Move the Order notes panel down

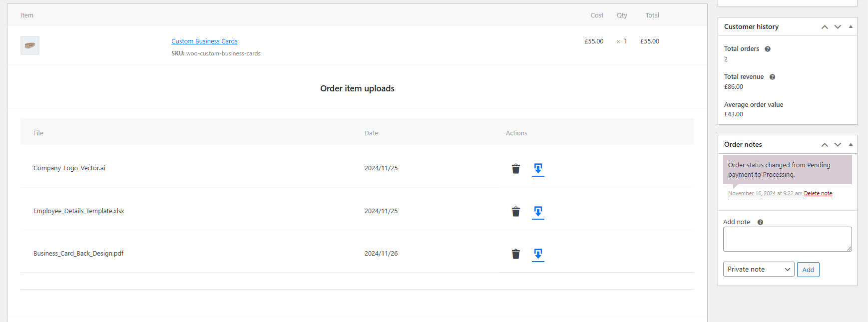[x=838, y=145]
